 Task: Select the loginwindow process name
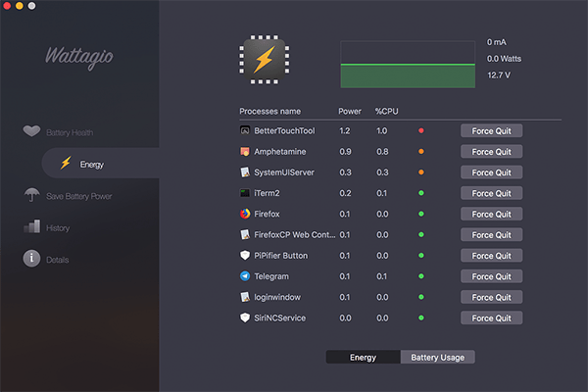click(277, 297)
